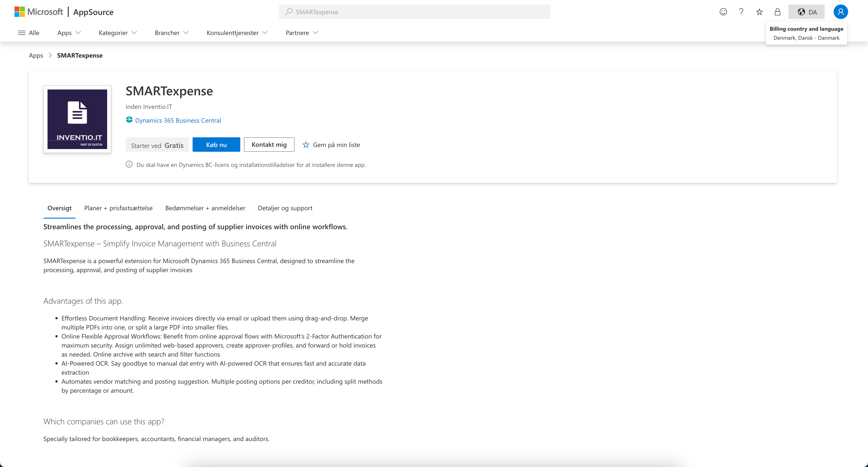Click the Kontakt mig button
868x467 pixels.
(269, 145)
